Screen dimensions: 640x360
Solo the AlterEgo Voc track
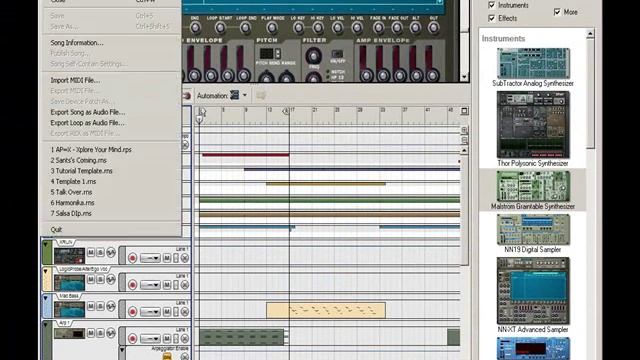[x=100, y=280]
